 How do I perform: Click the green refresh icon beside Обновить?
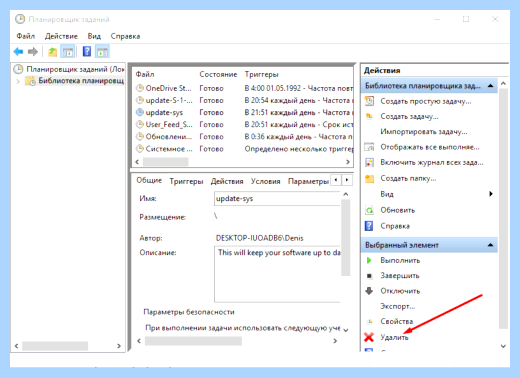tap(369, 210)
